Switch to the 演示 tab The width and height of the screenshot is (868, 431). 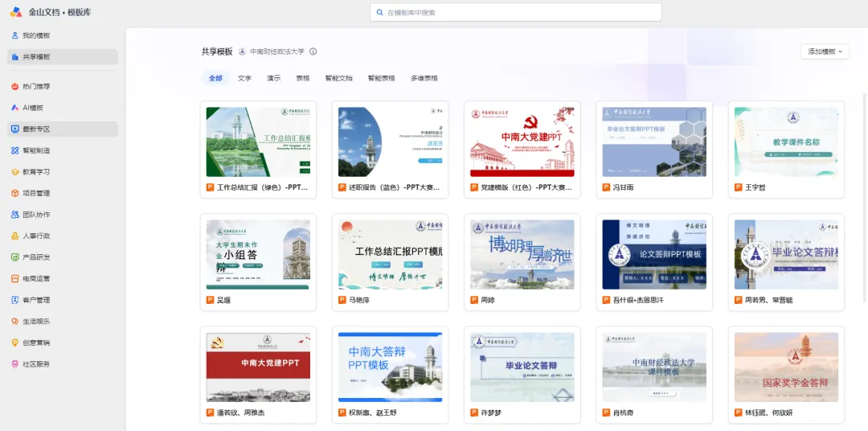(x=273, y=78)
